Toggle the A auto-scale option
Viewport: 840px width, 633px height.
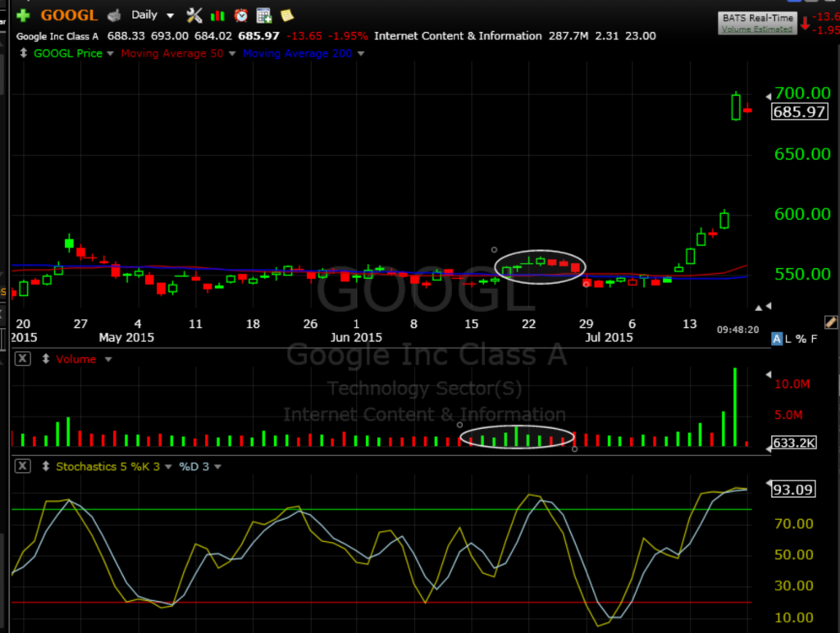click(776, 339)
